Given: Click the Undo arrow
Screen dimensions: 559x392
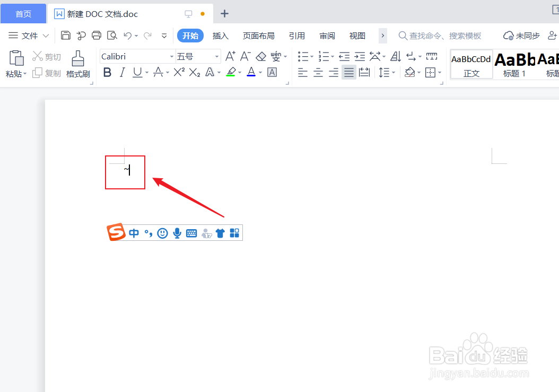Looking at the screenshot, I should tap(127, 36).
